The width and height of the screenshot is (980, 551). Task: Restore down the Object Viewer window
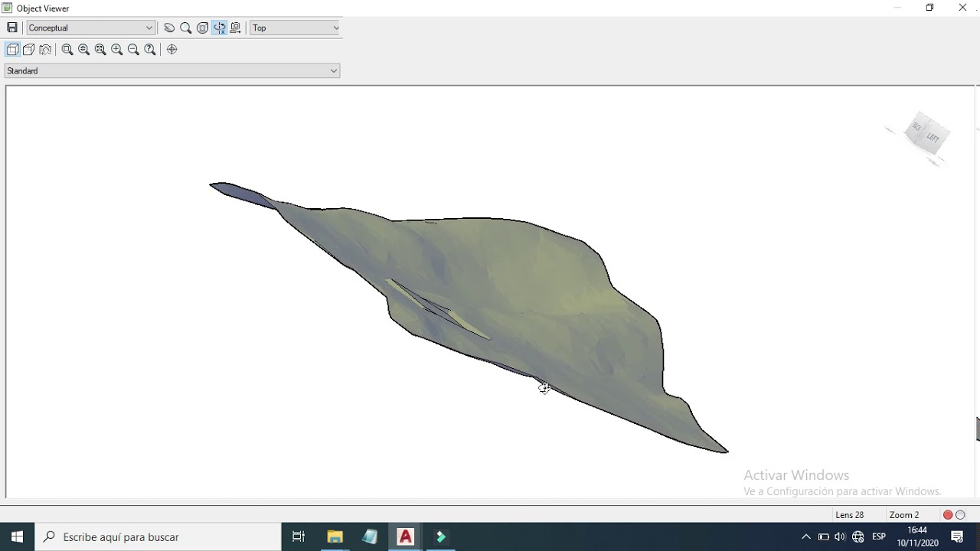point(929,8)
